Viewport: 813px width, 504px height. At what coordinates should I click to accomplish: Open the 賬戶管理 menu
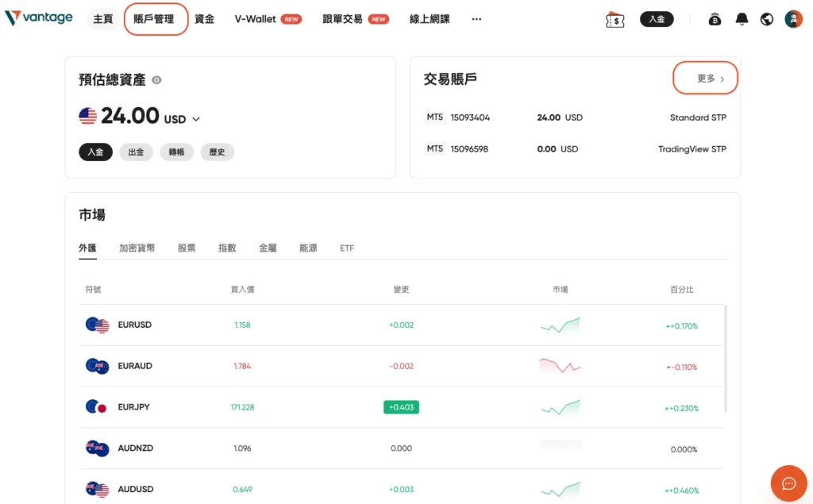click(156, 18)
